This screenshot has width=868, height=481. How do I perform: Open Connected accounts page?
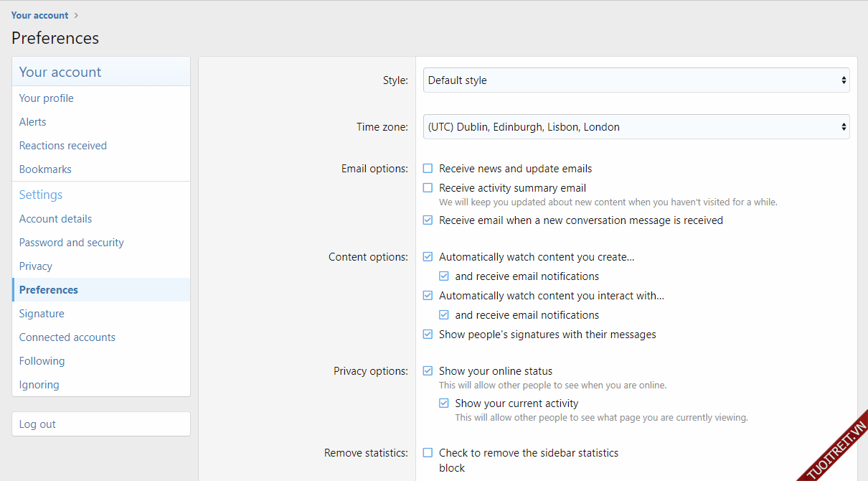(x=67, y=337)
